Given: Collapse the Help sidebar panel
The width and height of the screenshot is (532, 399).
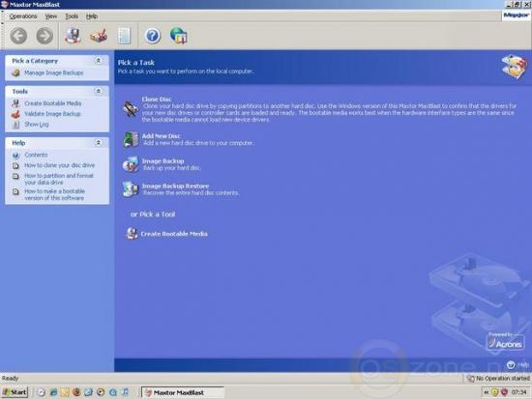Looking at the screenshot, I should click(x=98, y=143).
